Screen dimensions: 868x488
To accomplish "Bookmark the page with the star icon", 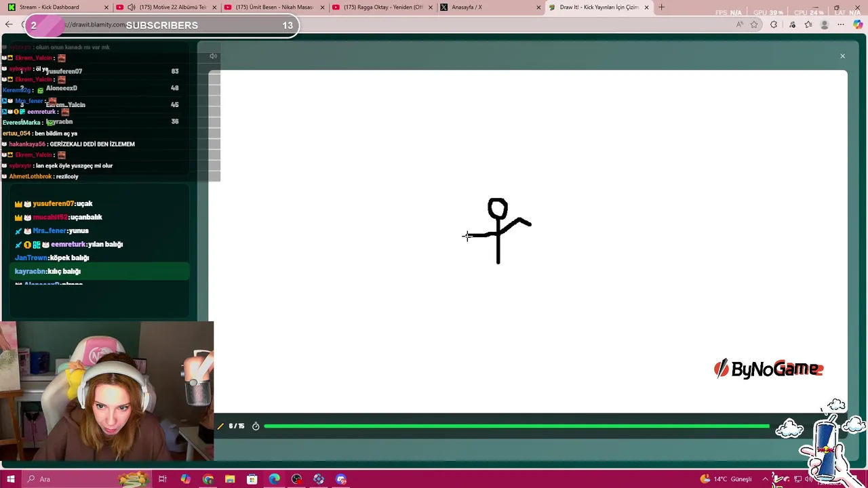I will [x=754, y=24].
